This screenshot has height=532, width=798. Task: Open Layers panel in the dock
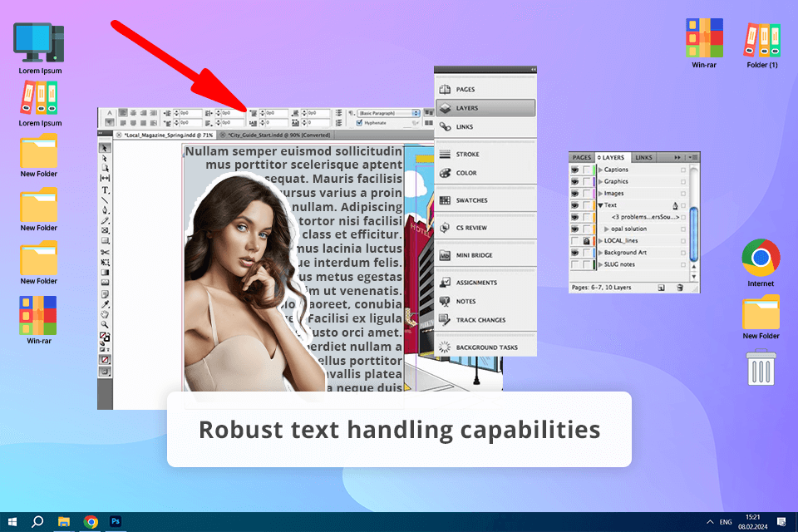pyautogui.click(x=485, y=108)
